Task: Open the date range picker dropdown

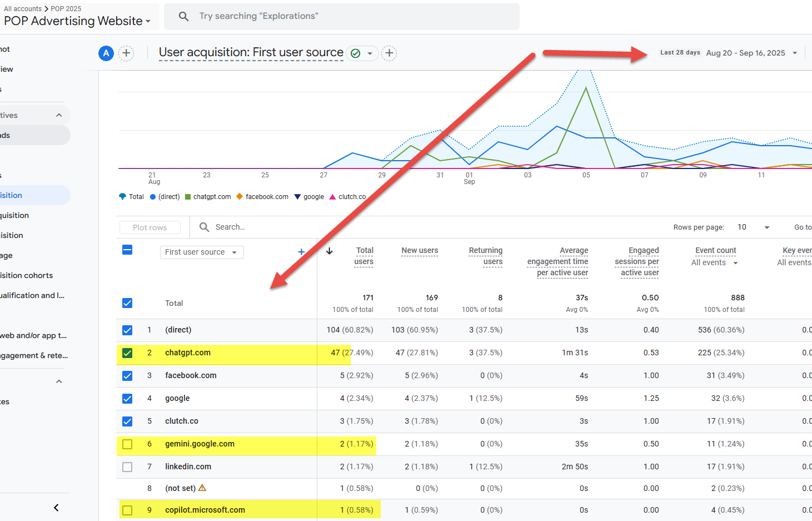Action: (x=795, y=53)
